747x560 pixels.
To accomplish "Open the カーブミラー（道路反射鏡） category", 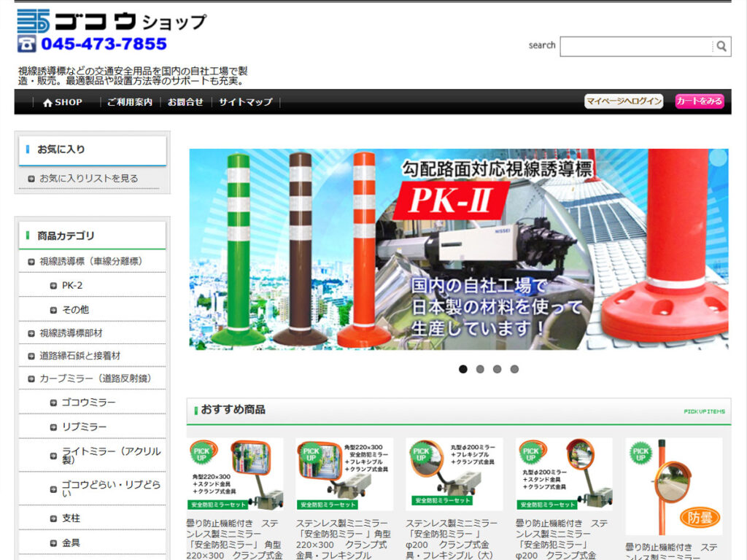I will [96, 378].
